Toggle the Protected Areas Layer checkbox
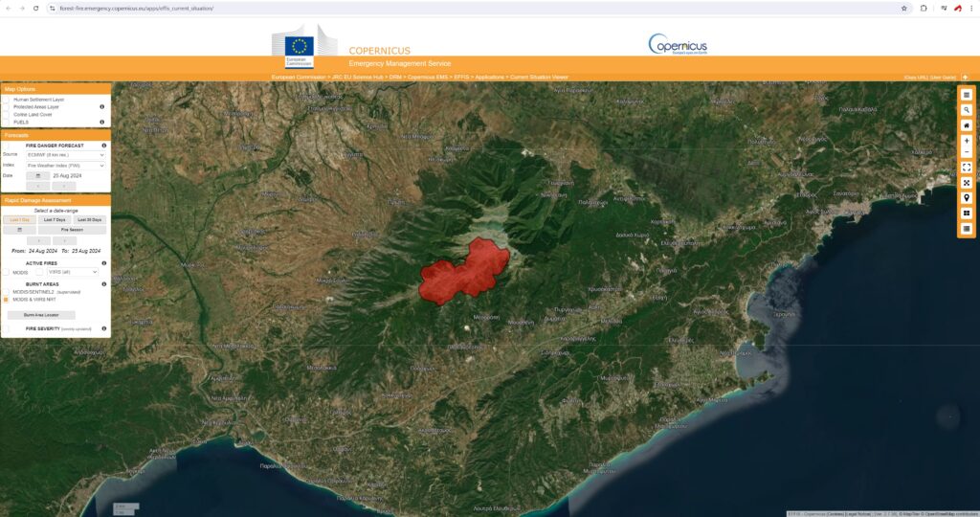The height and width of the screenshot is (517, 980). point(6,107)
